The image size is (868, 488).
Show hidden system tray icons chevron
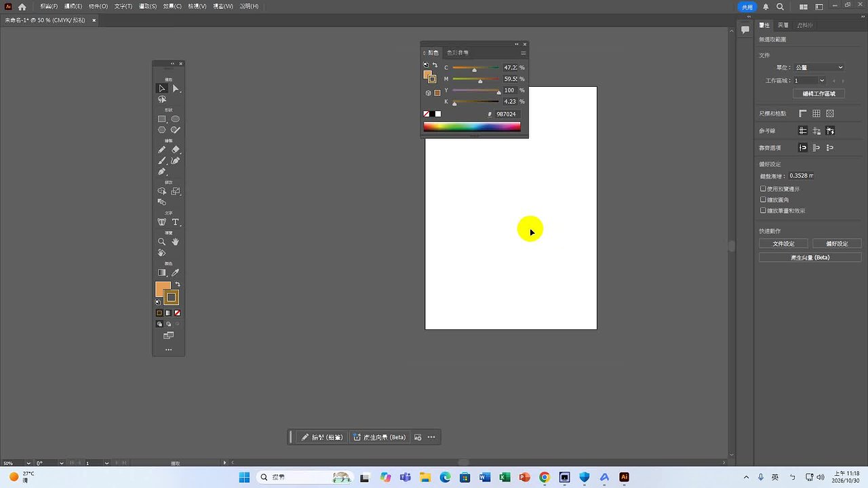(747, 477)
